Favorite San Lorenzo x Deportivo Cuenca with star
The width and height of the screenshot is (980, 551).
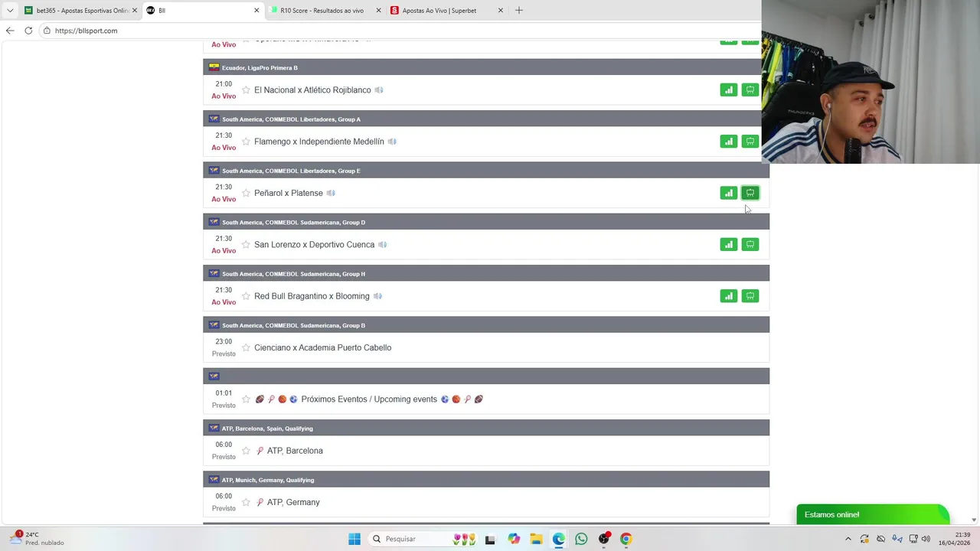(x=246, y=245)
